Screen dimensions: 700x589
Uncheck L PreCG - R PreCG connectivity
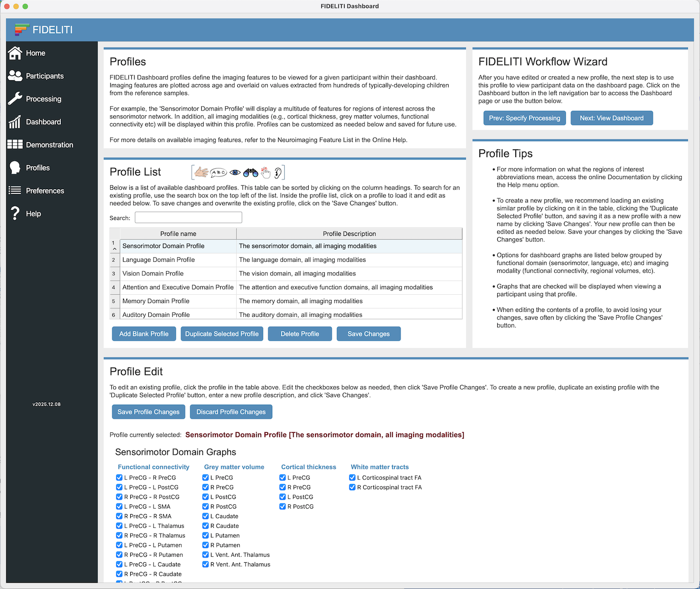pyautogui.click(x=119, y=478)
